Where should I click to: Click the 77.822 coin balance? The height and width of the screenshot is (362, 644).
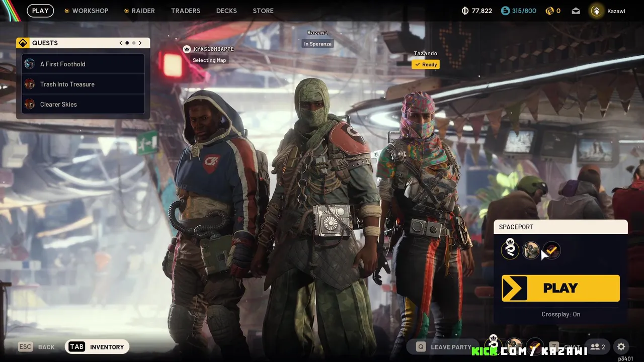481,11
